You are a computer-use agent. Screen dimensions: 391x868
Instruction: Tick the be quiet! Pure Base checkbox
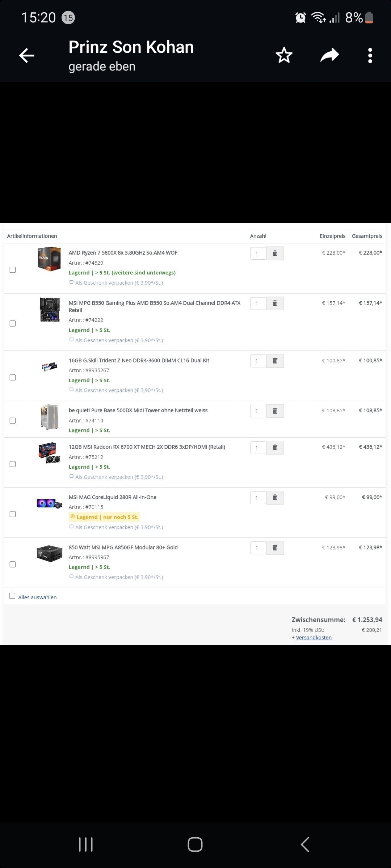[x=13, y=421]
